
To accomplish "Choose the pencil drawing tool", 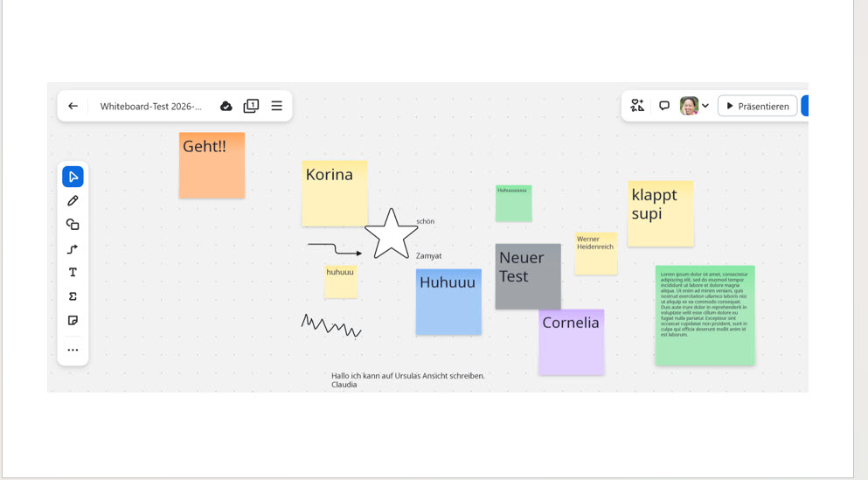I will [73, 201].
